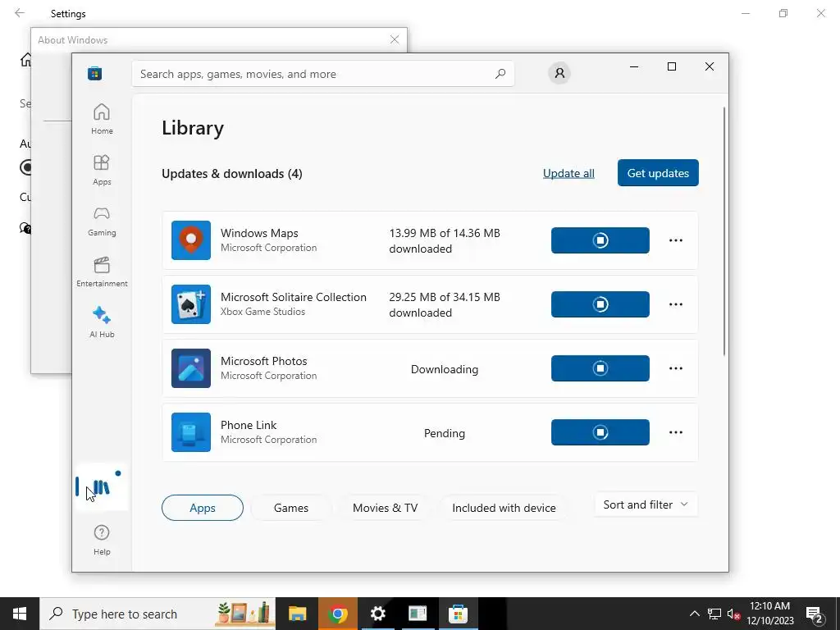Viewport: 840px width, 630px height.
Task: Click the Microsoft Photos title text
Action: [264, 361]
